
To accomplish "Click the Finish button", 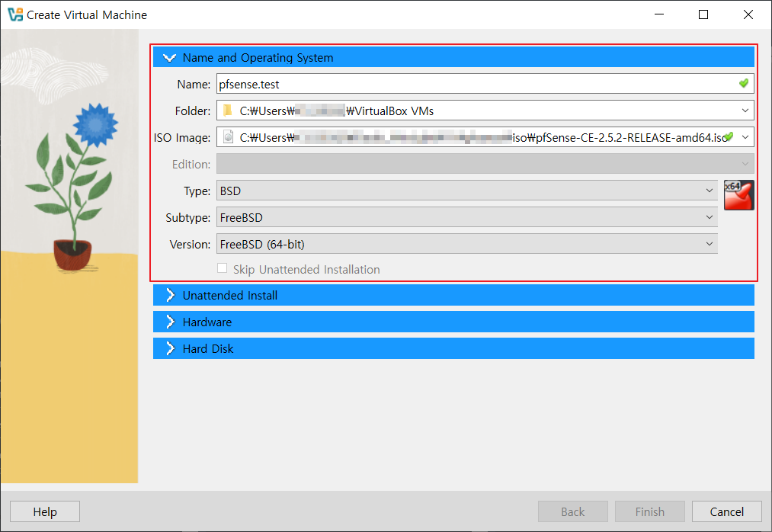I will tap(649, 511).
